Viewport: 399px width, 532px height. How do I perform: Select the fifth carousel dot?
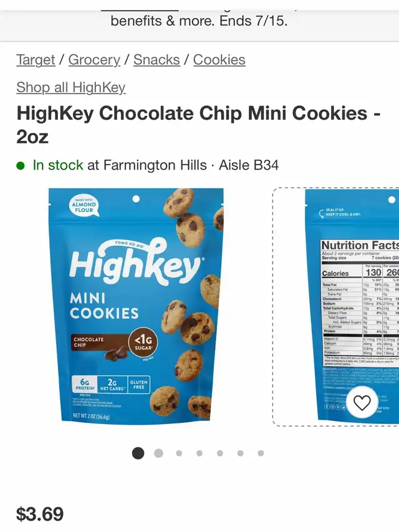220,453
